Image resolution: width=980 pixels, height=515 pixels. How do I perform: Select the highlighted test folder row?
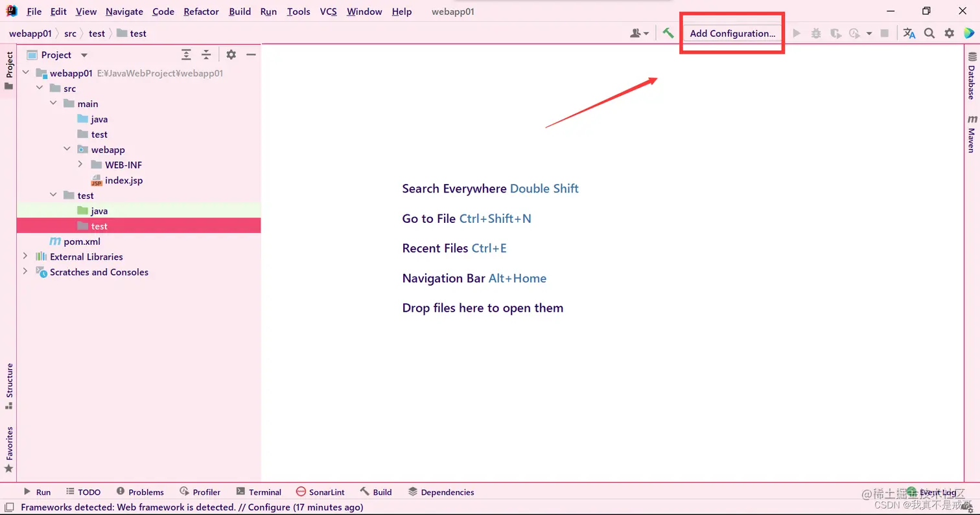coord(139,226)
